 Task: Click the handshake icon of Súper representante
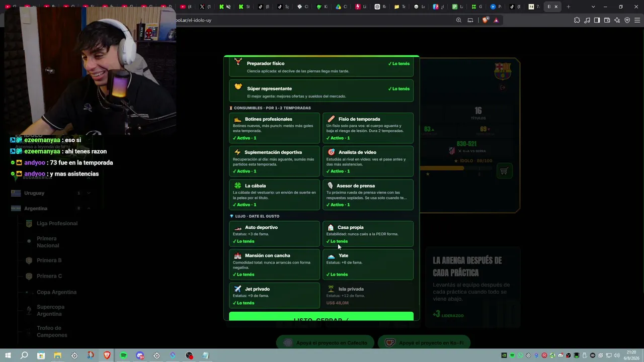coord(238,87)
